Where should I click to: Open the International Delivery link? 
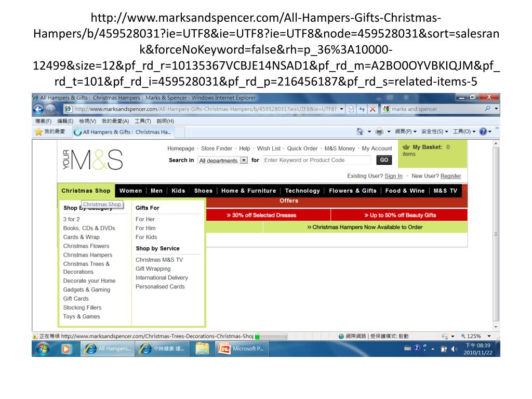(x=162, y=277)
